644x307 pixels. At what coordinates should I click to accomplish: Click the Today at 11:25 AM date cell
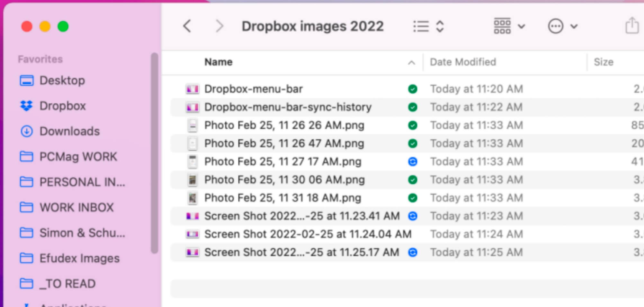coord(477,253)
